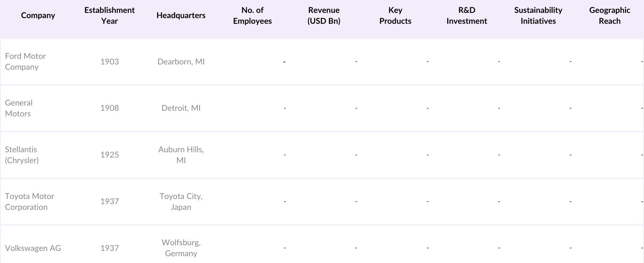Click the Company column header
Image resolution: width=644 pixels, height=263 pixels.
click(x=38, y=15)
